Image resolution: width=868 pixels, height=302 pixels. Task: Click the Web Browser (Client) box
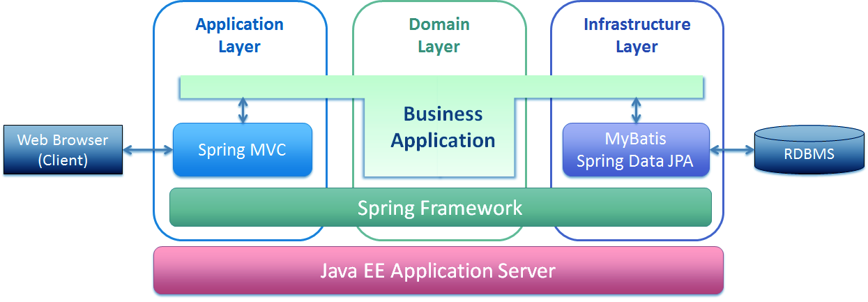(63, 150)
